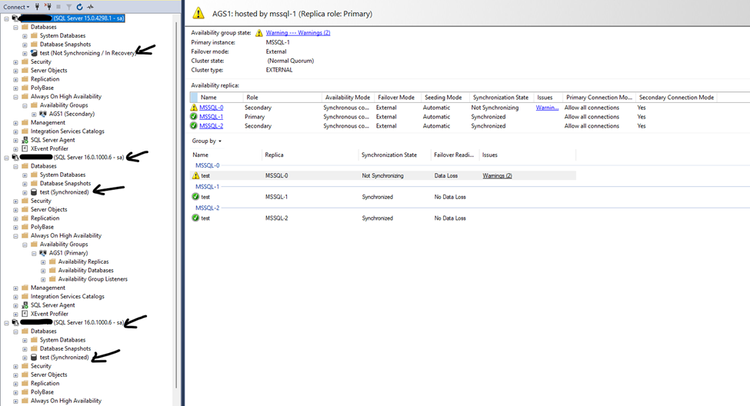Expand the AGS1 (Secondary) node
Screen dimensions: 750x406
[x=34, y=114]
